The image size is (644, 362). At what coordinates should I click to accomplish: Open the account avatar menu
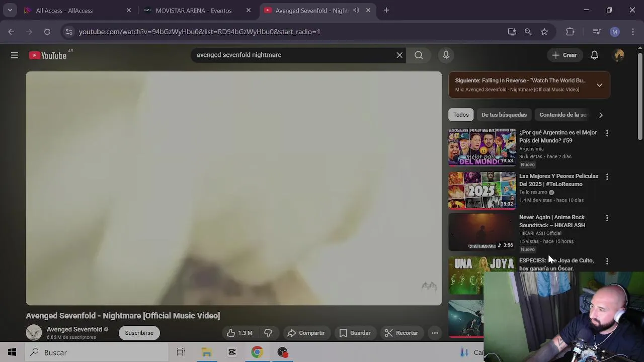click(x=619, y=55)
